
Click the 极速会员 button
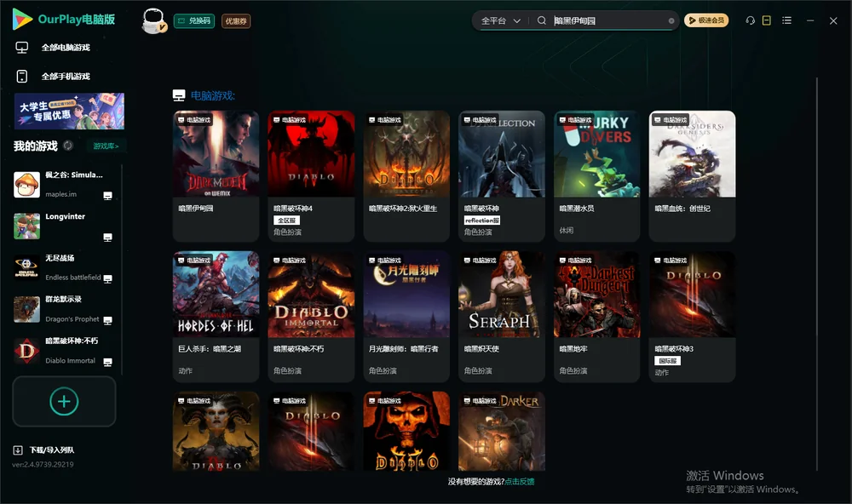click(706, 20)
